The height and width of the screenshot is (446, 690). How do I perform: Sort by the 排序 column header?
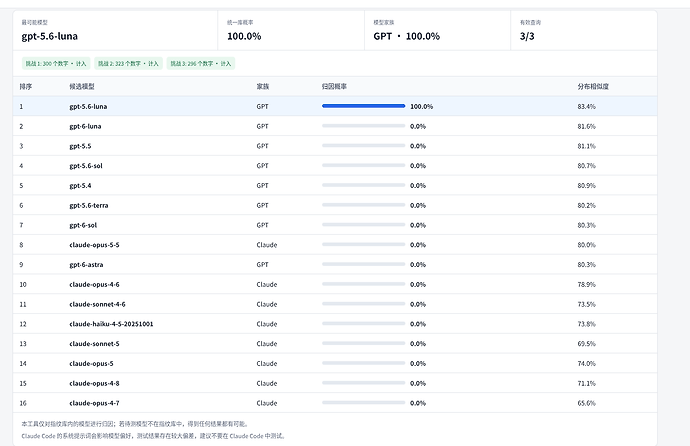[x=26, y=87]
